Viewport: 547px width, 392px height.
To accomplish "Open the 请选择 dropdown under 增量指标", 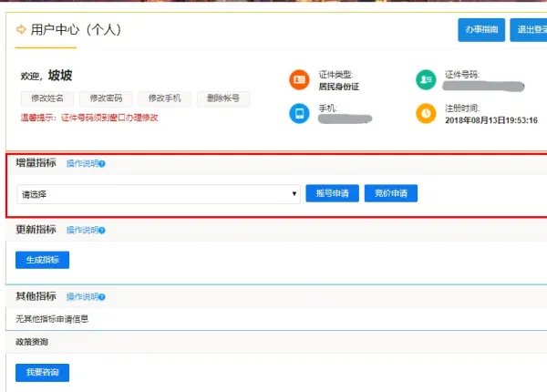I will tap(159, 194).
